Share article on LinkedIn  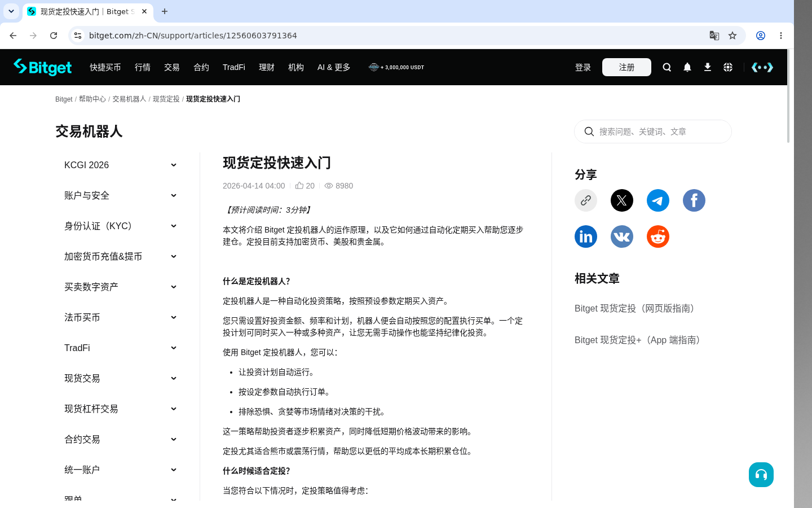click(x=586, y=237)
